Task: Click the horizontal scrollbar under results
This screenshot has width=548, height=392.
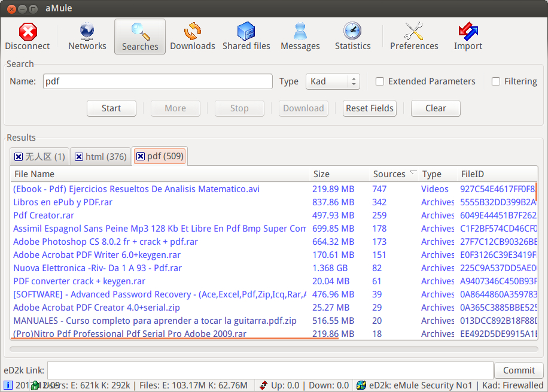Action: click(x=274, y=349)
